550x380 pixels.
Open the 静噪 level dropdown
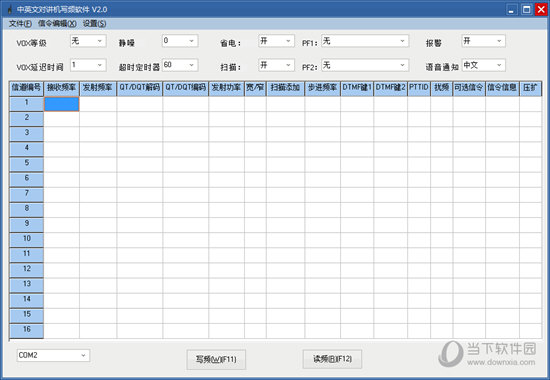180,41
